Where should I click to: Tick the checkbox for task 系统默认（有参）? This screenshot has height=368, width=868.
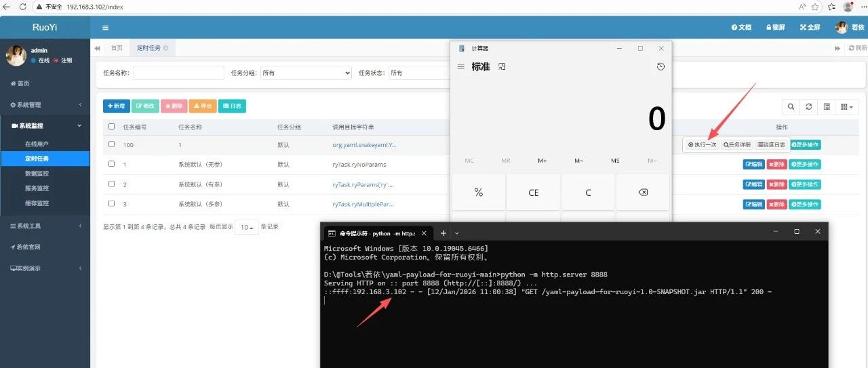[x=112, y=184]
